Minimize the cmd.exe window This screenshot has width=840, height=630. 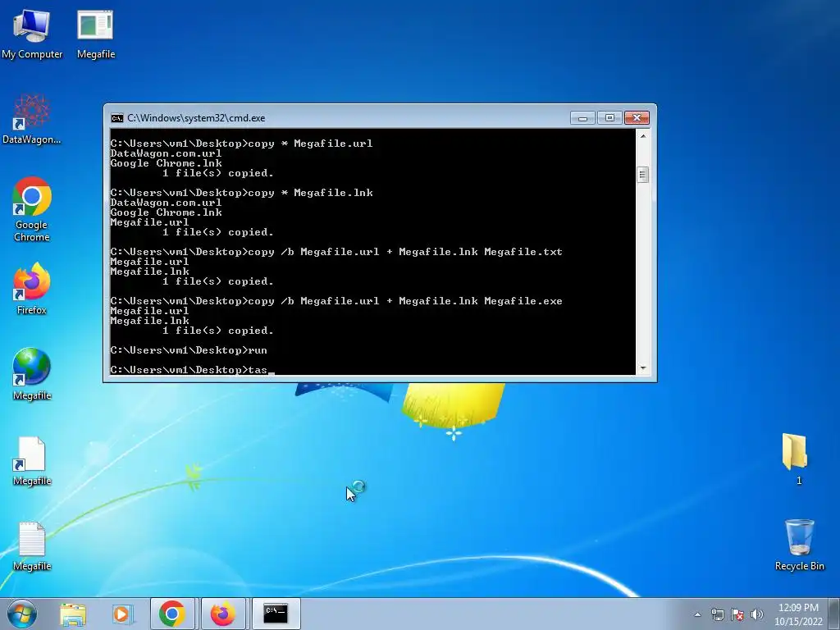pos(582,118)
